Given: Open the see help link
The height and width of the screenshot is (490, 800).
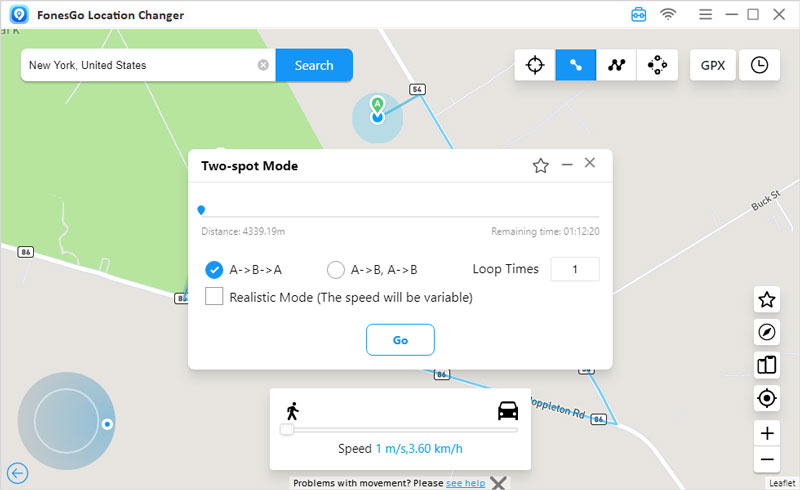Looking at the screenshot, I should pyautogui.click(x=465, y=483).
